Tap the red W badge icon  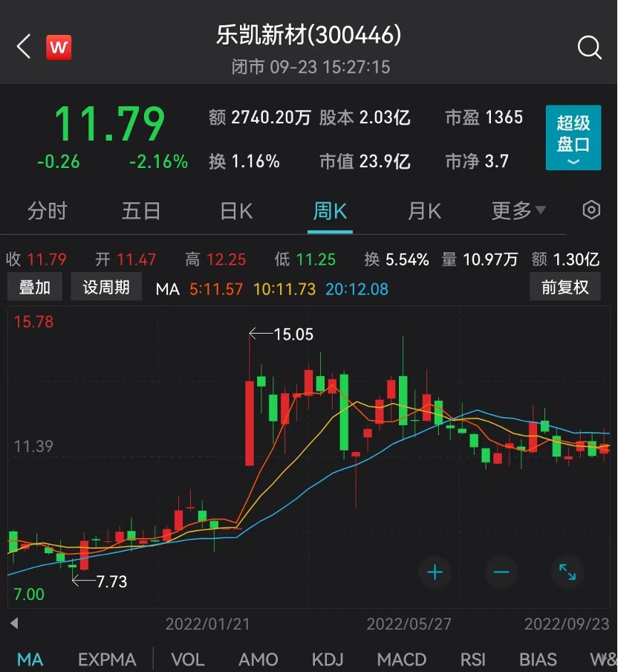(59, 47)
